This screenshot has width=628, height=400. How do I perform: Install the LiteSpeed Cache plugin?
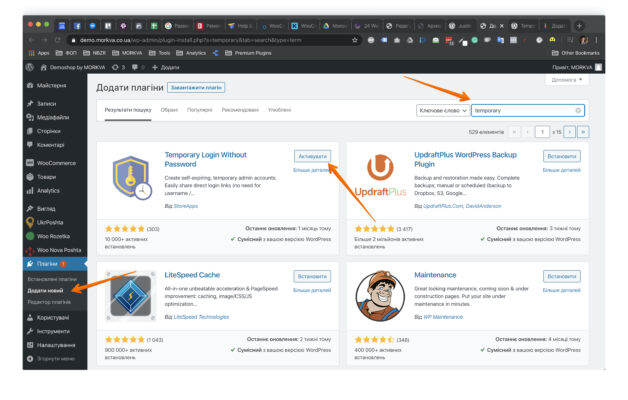312,276
